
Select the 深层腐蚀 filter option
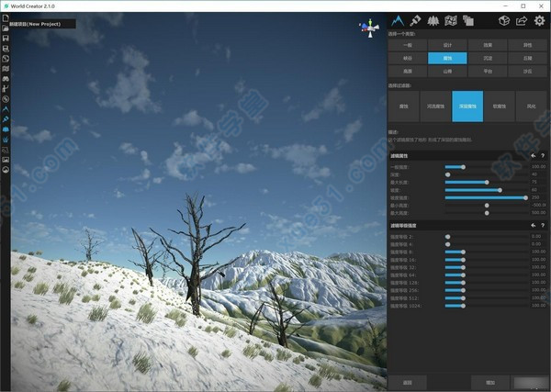(467, 105)
